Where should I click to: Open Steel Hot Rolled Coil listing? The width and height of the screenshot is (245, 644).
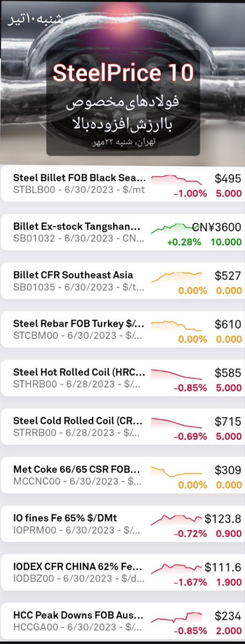click(x=122, y=378)
